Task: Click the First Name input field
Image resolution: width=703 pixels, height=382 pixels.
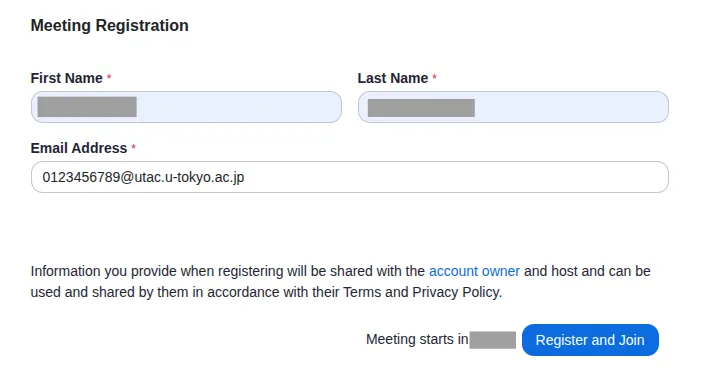Action: 186,107
